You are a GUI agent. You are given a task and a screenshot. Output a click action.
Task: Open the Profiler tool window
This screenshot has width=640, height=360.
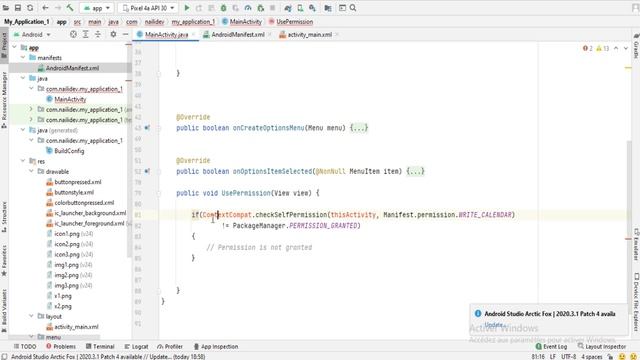click(x=170, y=347)
